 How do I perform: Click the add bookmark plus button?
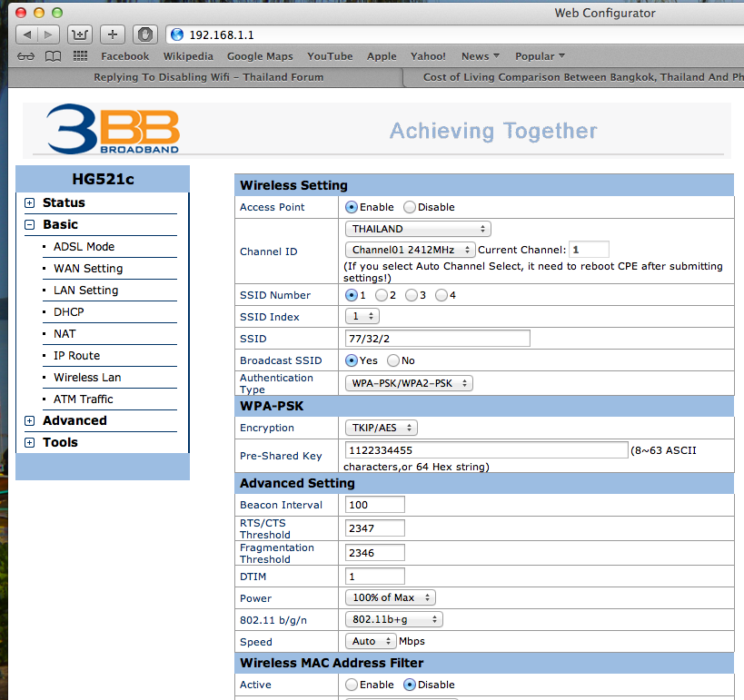[x=112, y=35]
